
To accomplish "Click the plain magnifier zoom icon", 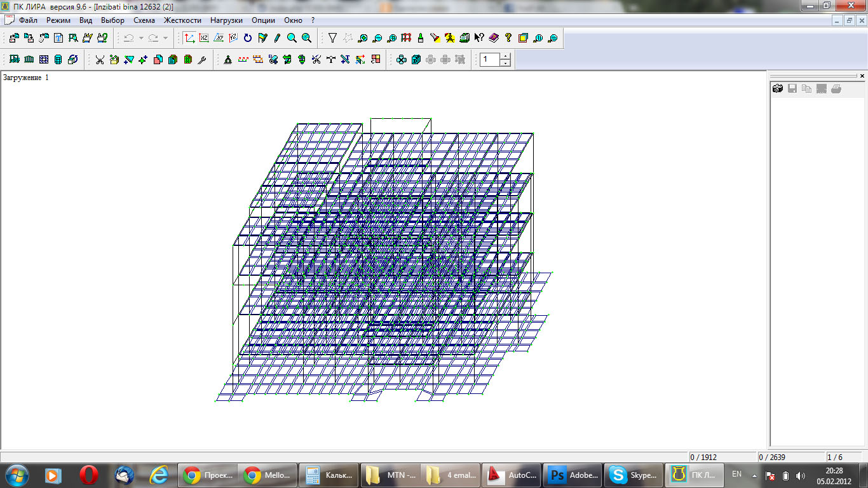I will 292,38.
